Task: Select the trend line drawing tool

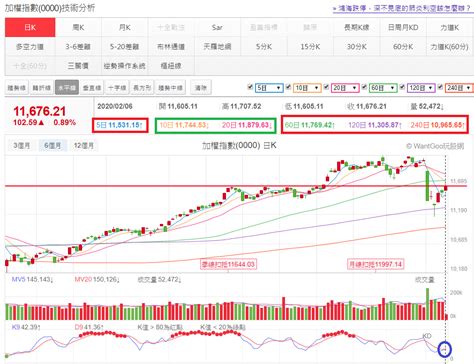Action: 17,88
